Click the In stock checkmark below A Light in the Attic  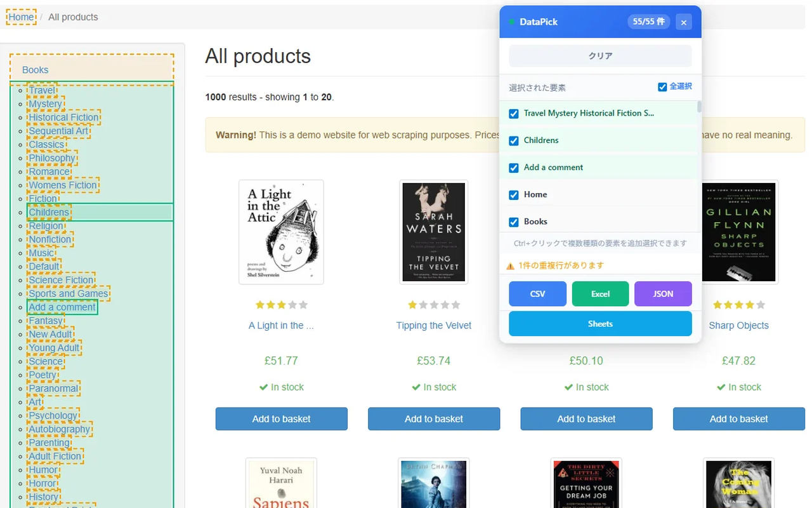[263, 387]
